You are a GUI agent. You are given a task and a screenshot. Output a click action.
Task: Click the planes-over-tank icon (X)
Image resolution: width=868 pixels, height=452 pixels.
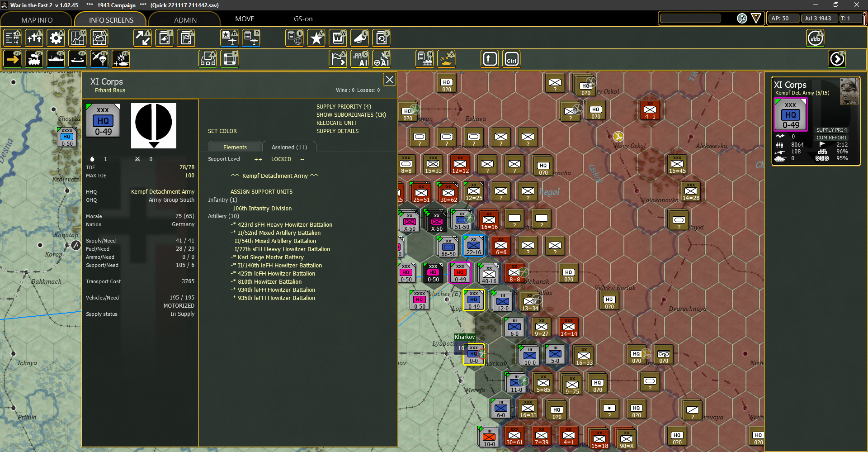[x=446, y=59]
